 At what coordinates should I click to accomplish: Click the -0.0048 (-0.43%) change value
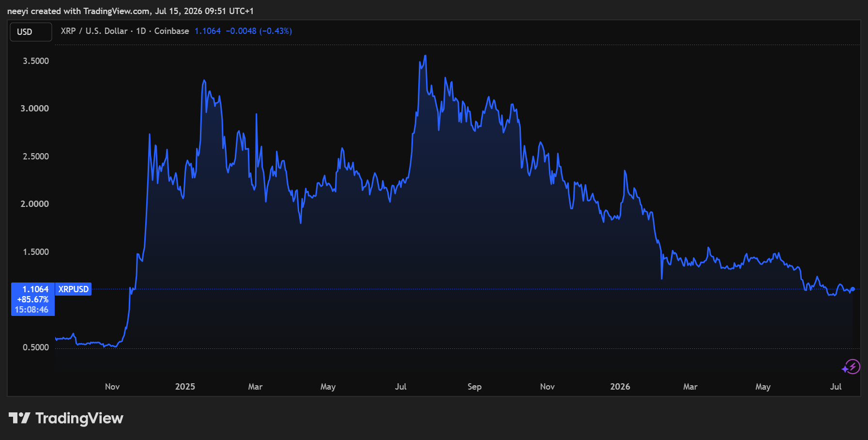[x=259, y=31]
